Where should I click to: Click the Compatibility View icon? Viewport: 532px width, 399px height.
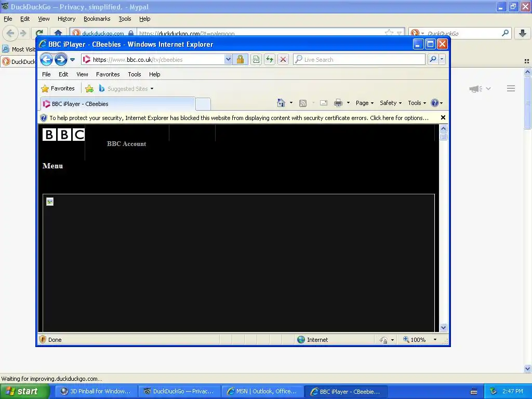tap(256, 60)
